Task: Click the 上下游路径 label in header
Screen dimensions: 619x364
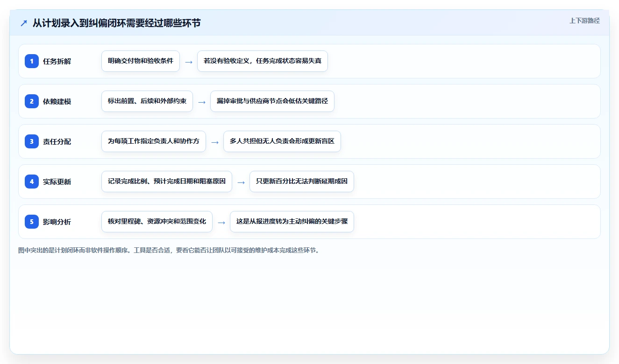Action: point(584,21)
